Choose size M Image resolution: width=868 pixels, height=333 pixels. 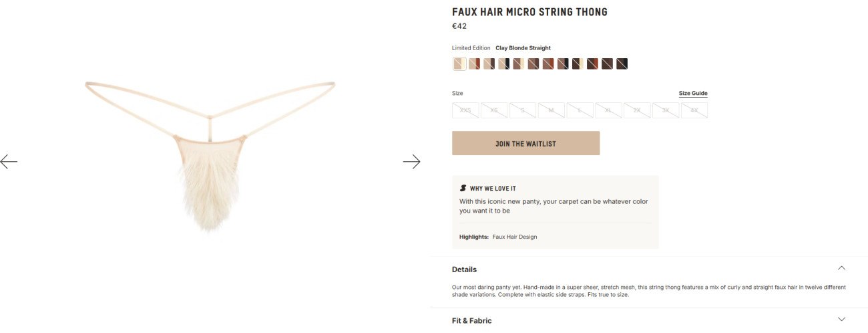click(552, 110)
